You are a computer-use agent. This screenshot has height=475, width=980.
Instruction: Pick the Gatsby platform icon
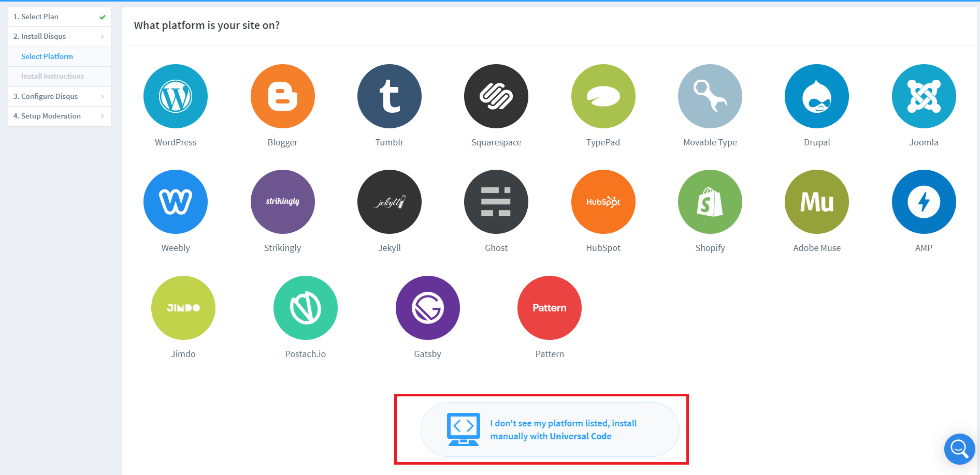[x=428, y=308]
